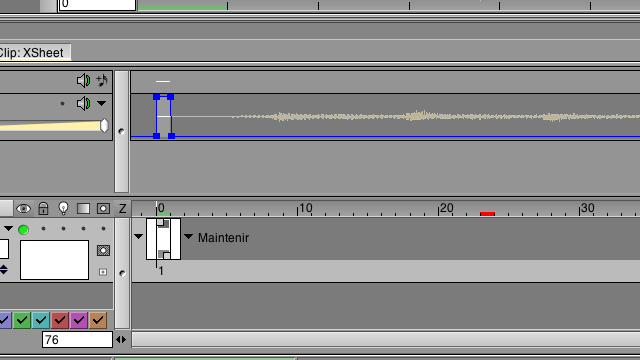Toggle the green color filter checkbox
The image size is (640, 360).
coord(22,320)
